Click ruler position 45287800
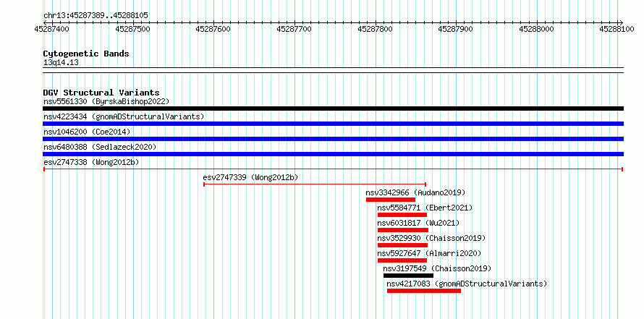644x319 pixels. click(x=375, y=29)
